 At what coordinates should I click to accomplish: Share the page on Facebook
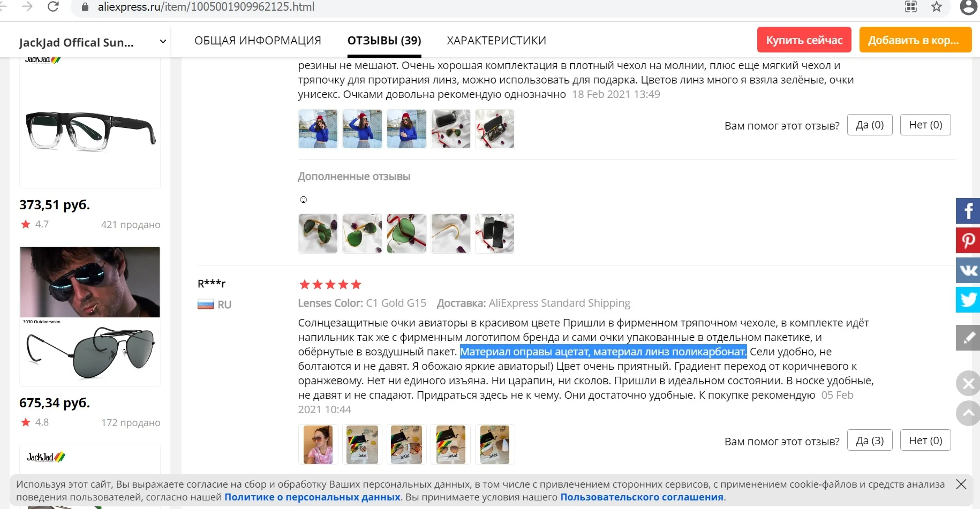pyautogui.click(x=968, y=211)
